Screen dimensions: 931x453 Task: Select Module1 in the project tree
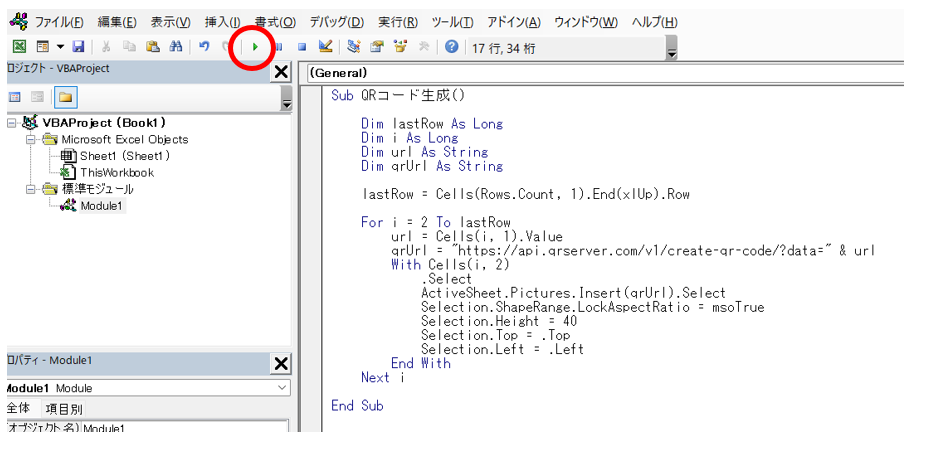click(x=103, y=206)
